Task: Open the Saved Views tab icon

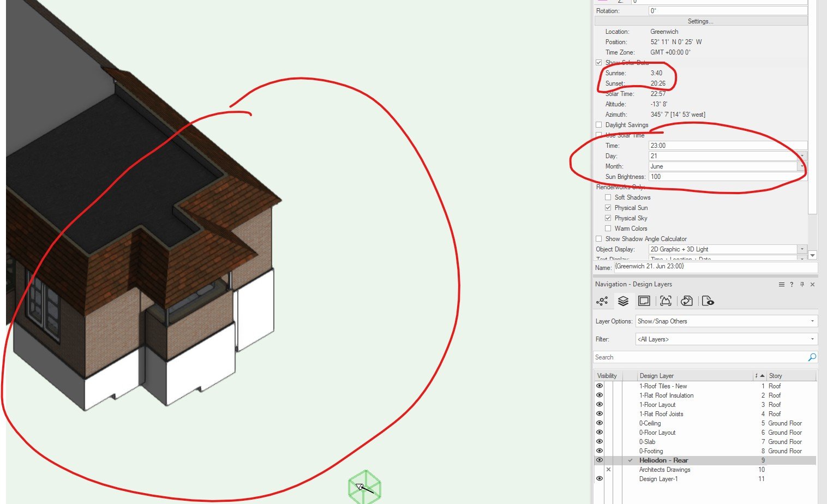Action: pyautogui.click(x=708, y=301)
